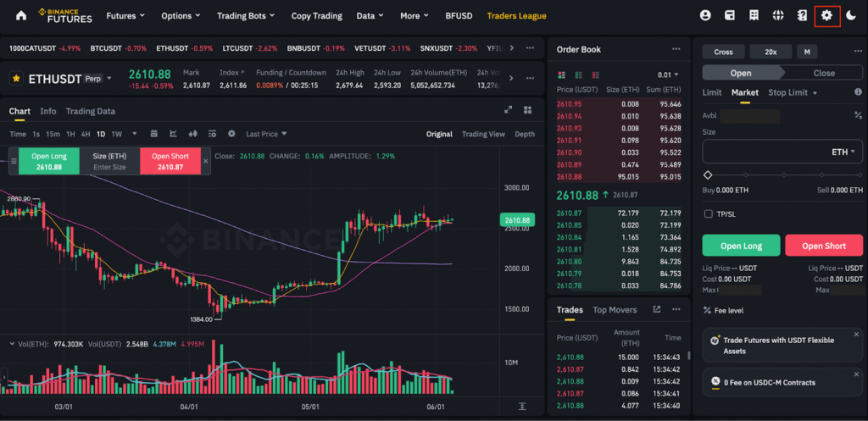Open chart settings gear in toolbar
Viewport: 868px width, 421px height.
[x=231, y=134]
